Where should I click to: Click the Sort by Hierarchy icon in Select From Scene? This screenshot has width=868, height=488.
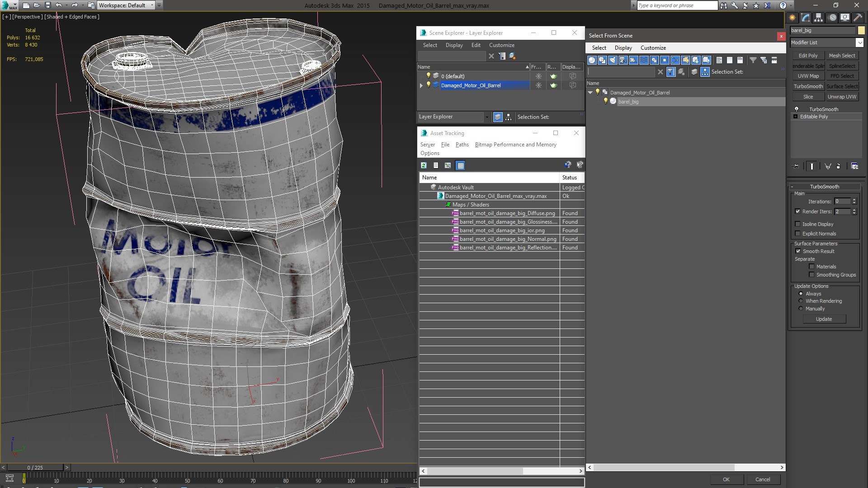point(705,72)
